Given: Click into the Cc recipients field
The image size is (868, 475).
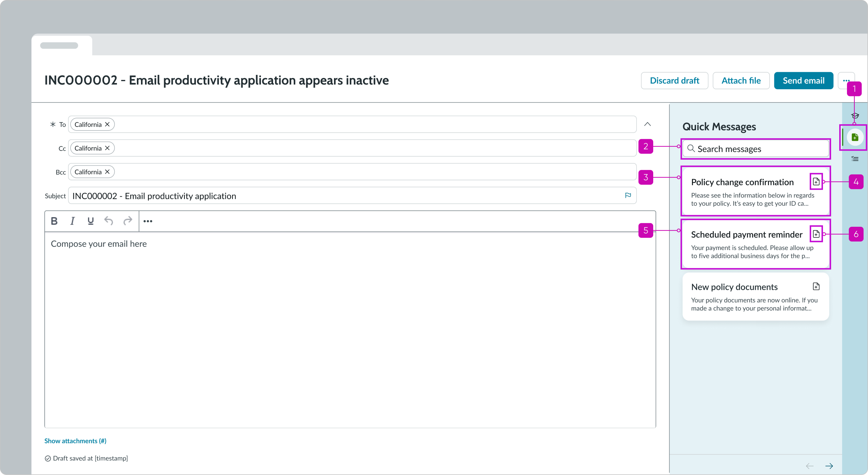Looking at the screenshot, I should 352,148.
